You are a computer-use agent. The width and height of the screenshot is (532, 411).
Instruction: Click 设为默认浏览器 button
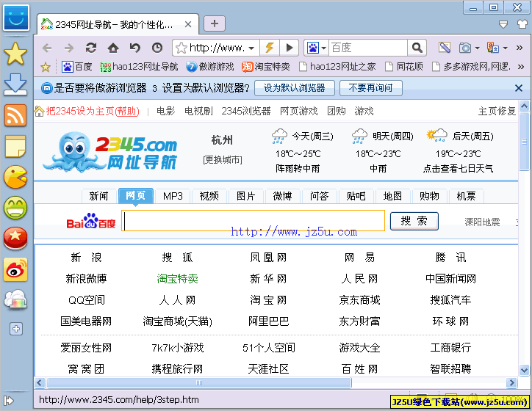(x=295, y=88)
